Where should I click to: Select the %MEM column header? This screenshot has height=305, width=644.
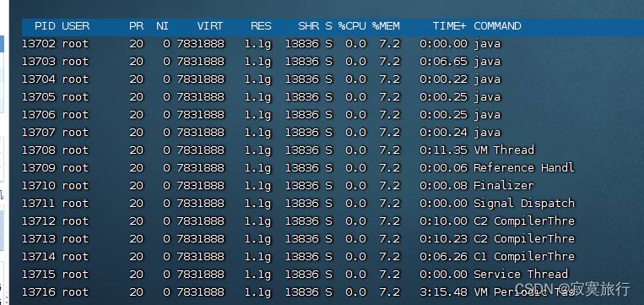click(x=386, y=26)
